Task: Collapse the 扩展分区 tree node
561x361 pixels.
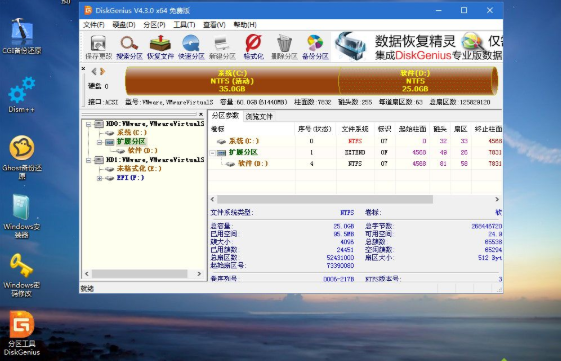Action: click(x=99, y=142)
